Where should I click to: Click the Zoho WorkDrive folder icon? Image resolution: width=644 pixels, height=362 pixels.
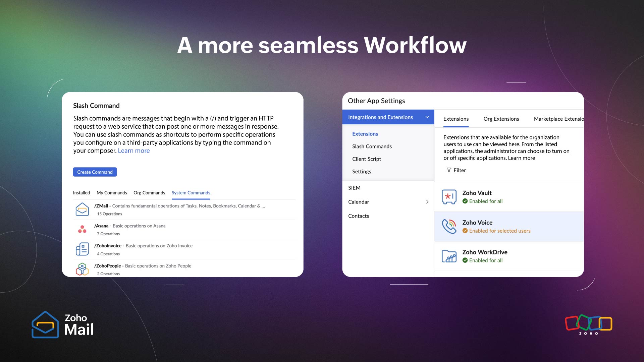click(449, 256)
